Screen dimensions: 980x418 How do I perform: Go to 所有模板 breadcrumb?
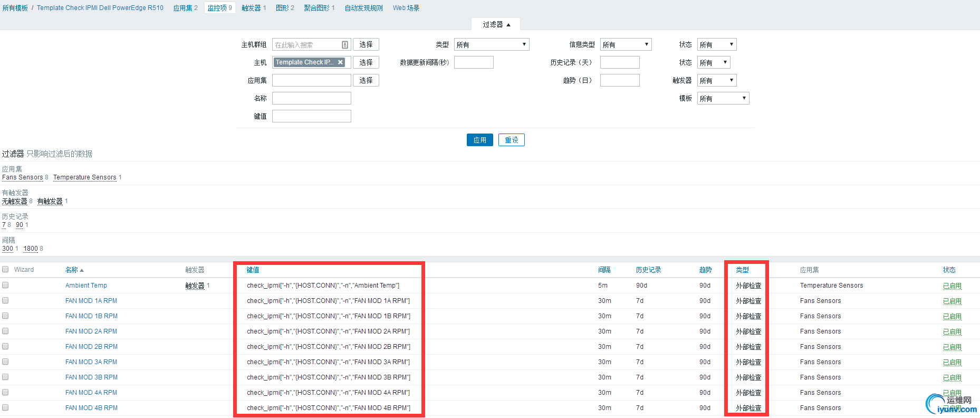[15, 8]
